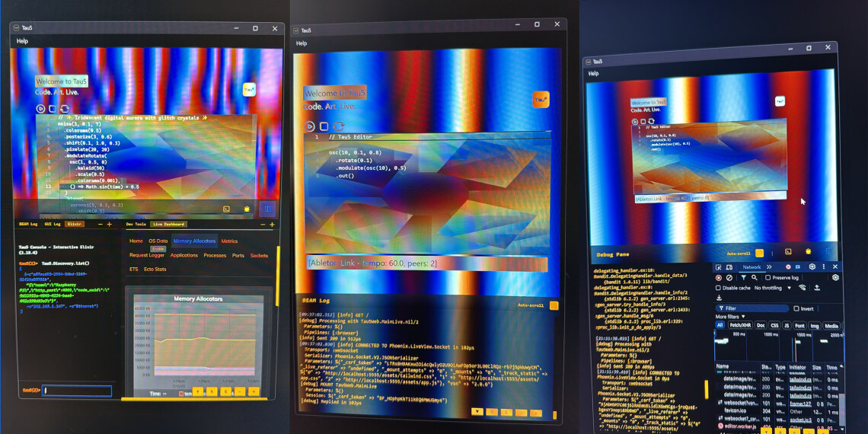The height and width of the screenshot is (434, 868).
Task: Switch to the Elixir console tab
Action: [75, 225]
